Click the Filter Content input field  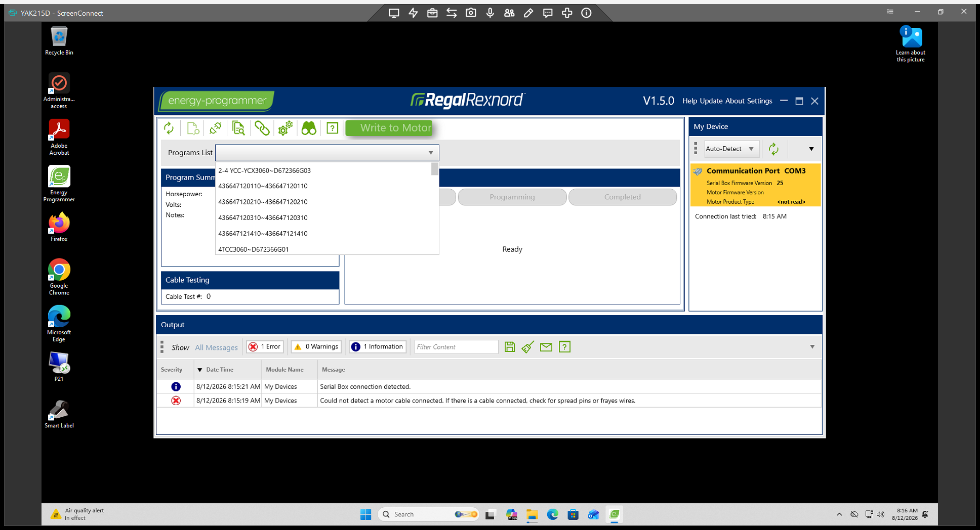point(456,347)
